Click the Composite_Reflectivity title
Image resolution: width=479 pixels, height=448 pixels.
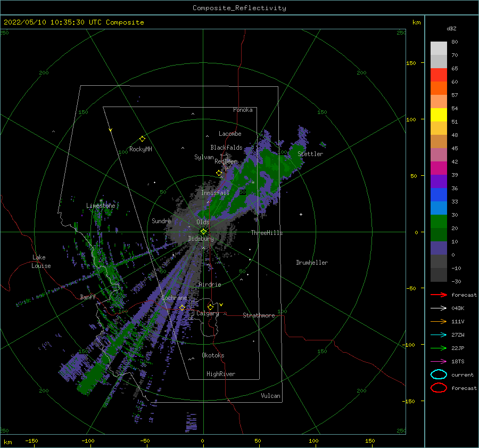[x=239, y=8]
